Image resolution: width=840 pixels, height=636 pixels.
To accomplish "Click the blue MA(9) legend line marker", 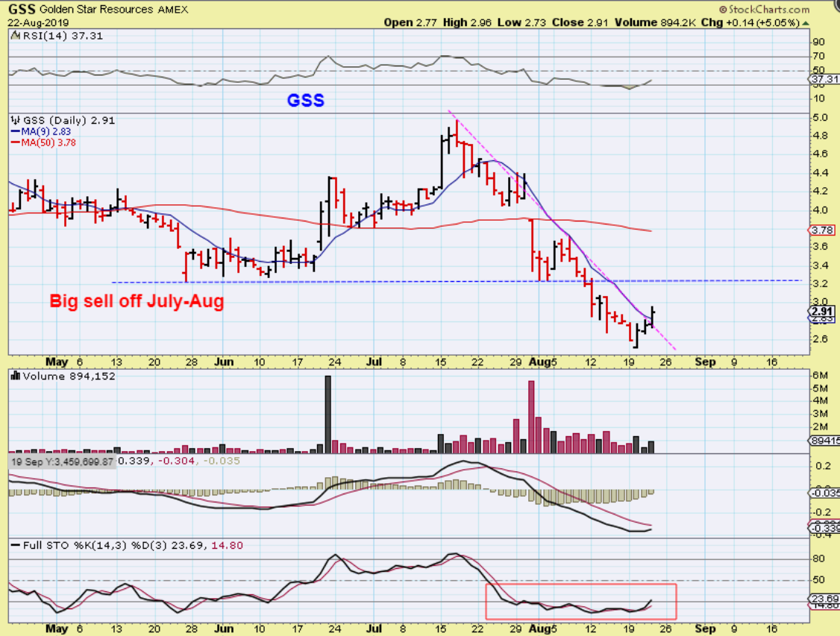I will click(x=16, y=132).
